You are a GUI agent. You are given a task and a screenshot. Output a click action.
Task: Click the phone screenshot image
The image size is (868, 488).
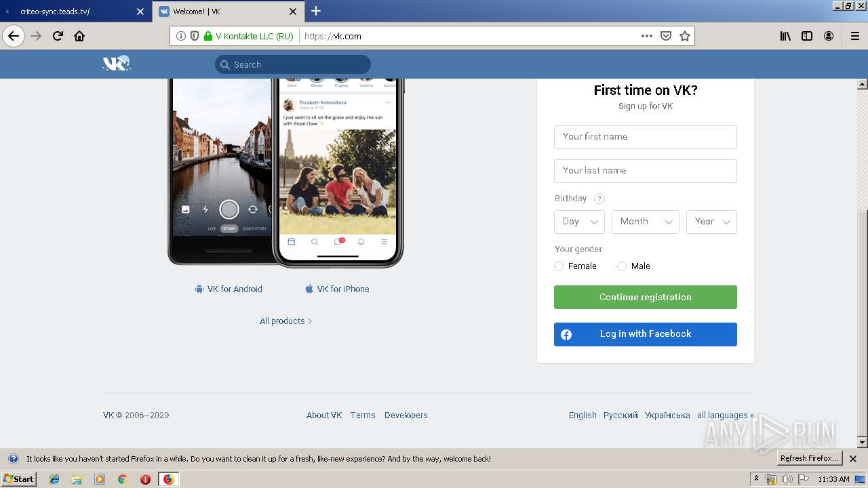point(285,172)
